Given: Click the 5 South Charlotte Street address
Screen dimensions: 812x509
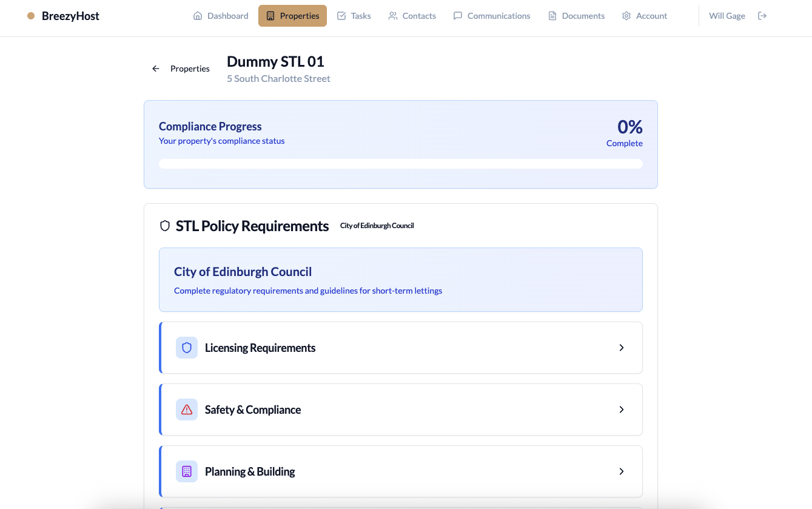Looking at the screenshot, I should click(x=278, y=78).
